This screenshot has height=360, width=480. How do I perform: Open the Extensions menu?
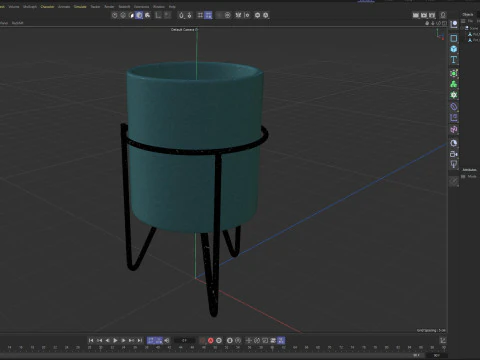[141, 7]
